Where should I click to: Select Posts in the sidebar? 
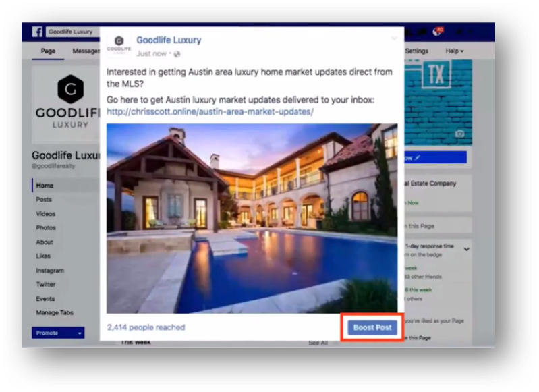point(44,200)
